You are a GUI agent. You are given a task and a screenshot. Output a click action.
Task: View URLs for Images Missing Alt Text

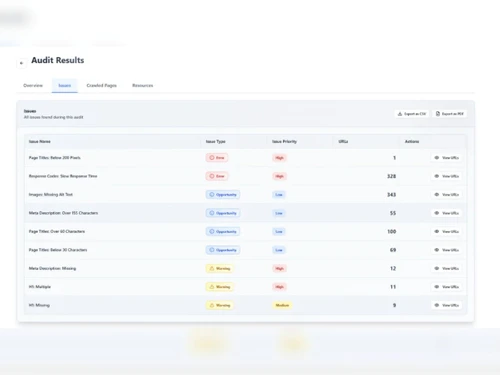pos(447,195)
